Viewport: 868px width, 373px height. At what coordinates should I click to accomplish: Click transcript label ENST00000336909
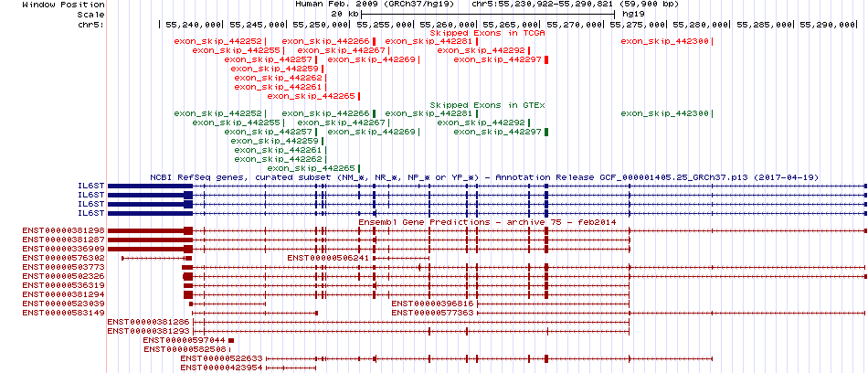tap(64, 250)
